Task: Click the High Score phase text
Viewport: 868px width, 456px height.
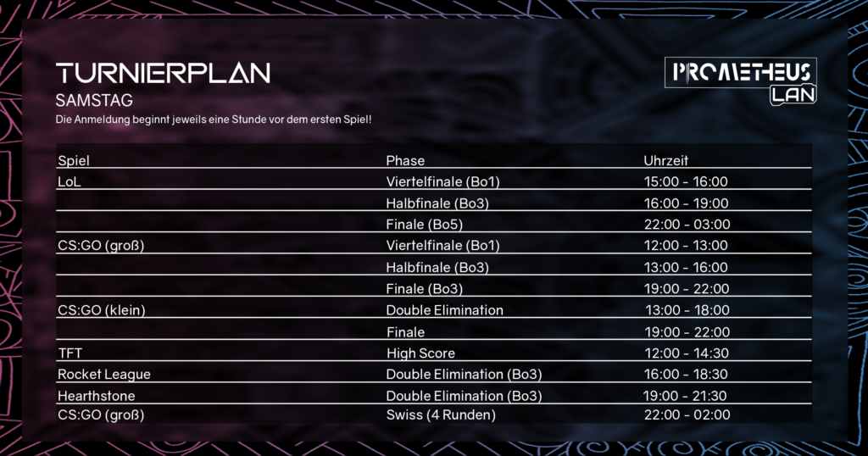Action: click(420, 353)
